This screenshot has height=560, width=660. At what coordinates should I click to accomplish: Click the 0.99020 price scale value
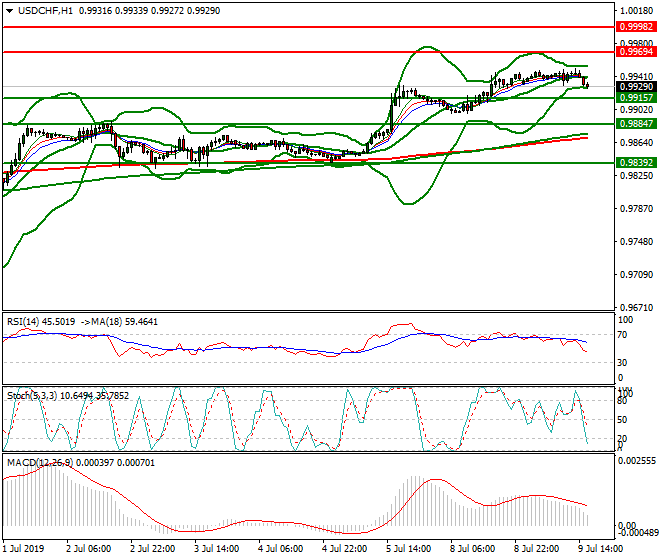(637, 110)
